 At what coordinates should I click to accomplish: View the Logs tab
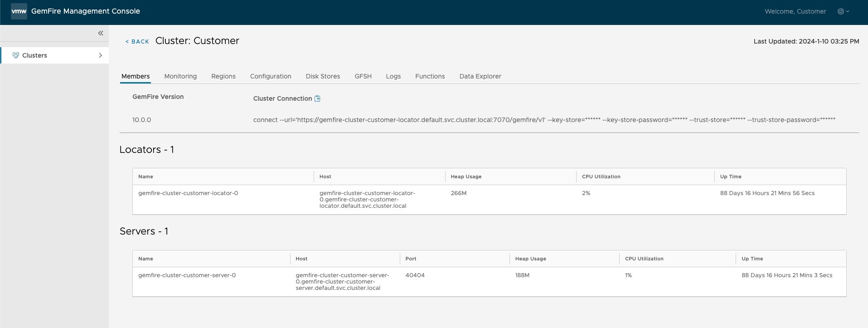(x=393, y=76)
